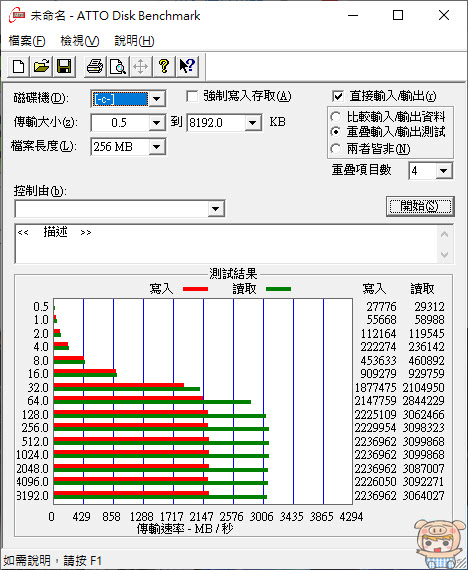Click description box scroll up arrow
The image size is (468, 570).
(444, 234)
